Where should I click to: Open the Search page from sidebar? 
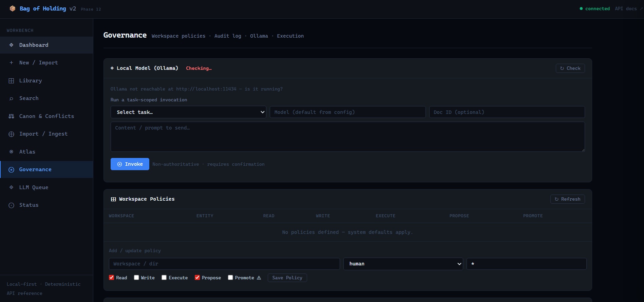46,98
